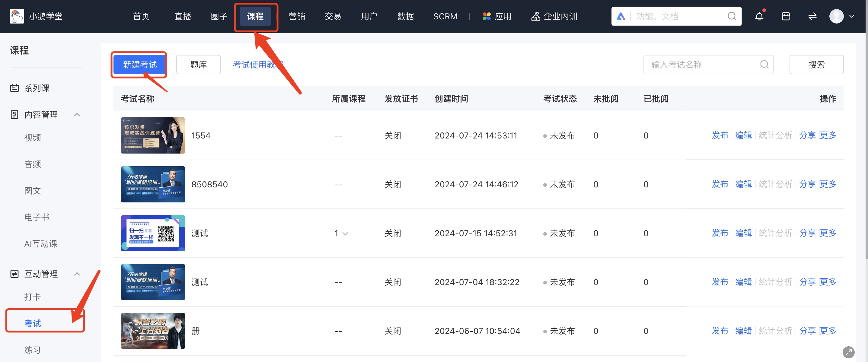The width and height of the screenshot is (868, 362).
Task: Expand the course count dropdown for 测试 exam
Action: pyautogui.click(x=345, y=233)
